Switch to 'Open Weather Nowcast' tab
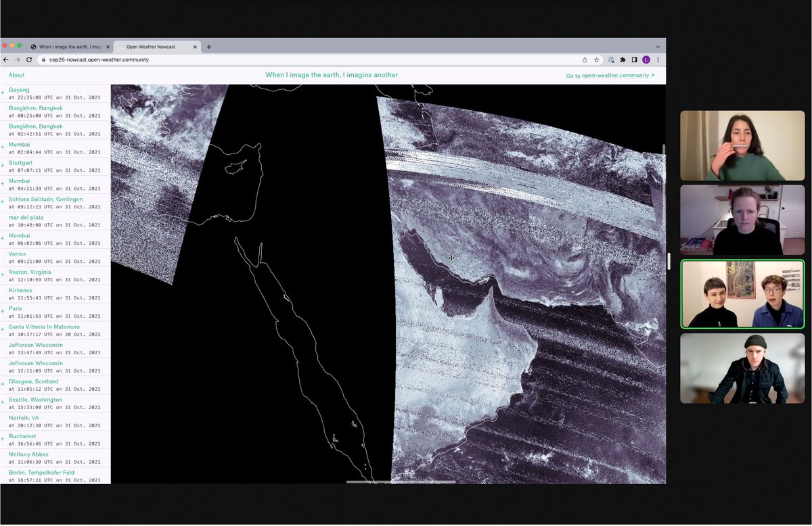 click(x=157, y=47)
